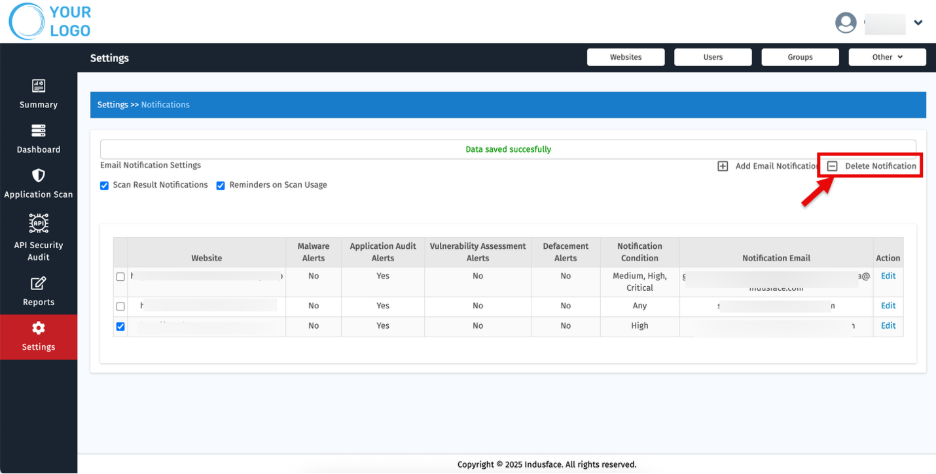Click the Email Notification Settings heading
Viewport: 936px width, 474px height.
click(x=150, y=165)
